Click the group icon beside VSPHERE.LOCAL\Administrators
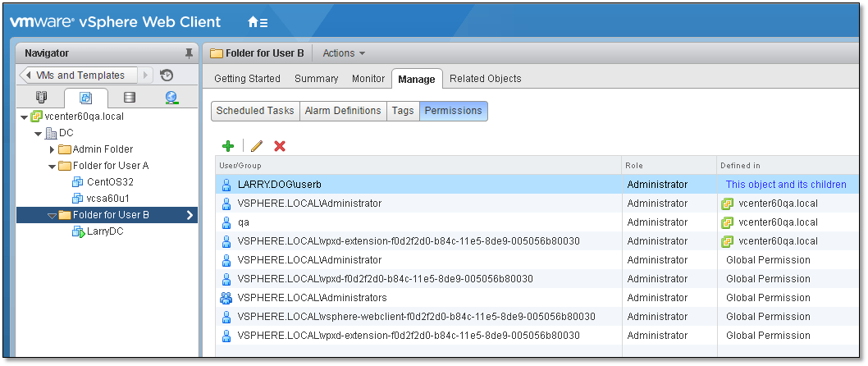Screen dimensions: 868x366 (226, 298)
